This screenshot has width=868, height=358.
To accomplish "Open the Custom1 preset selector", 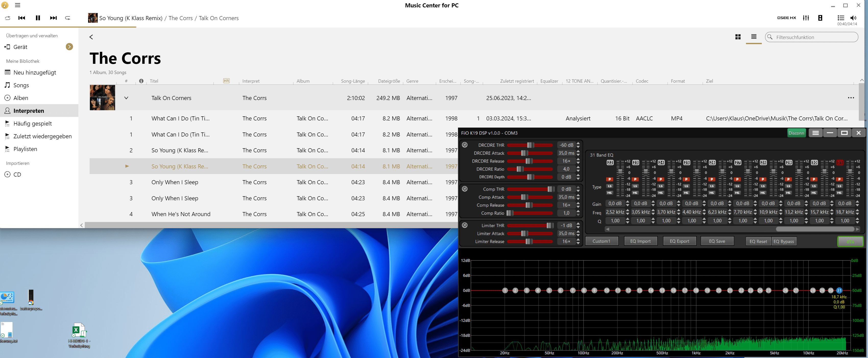I will point(601,241).
